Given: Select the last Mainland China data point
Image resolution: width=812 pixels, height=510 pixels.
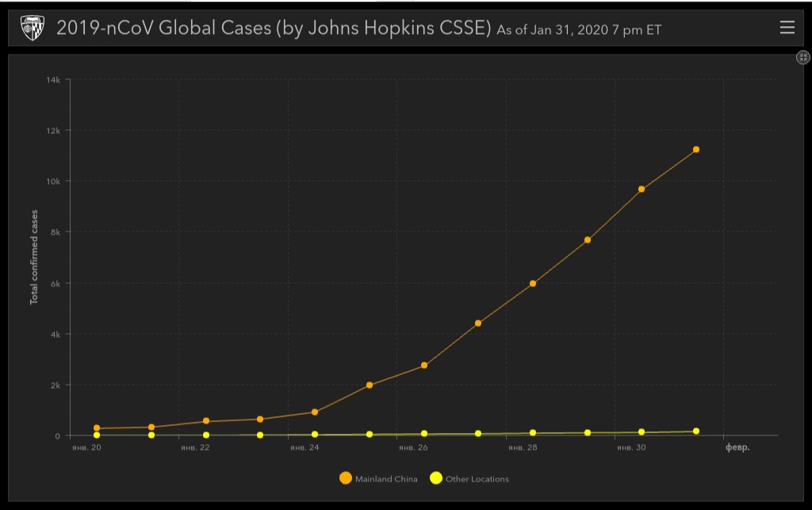Looking at the screenshot, I should point(696,150).
